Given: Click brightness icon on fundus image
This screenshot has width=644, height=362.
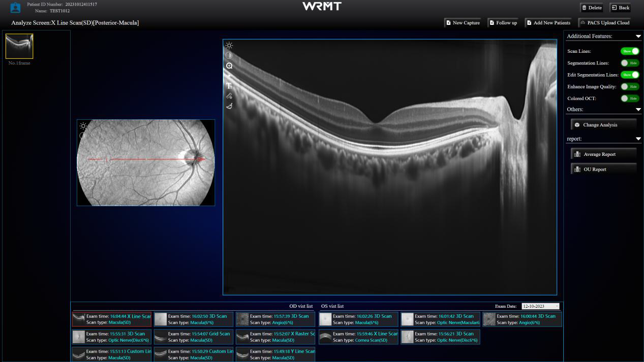Looking at the screenshot, I should [x=83, y=126].
